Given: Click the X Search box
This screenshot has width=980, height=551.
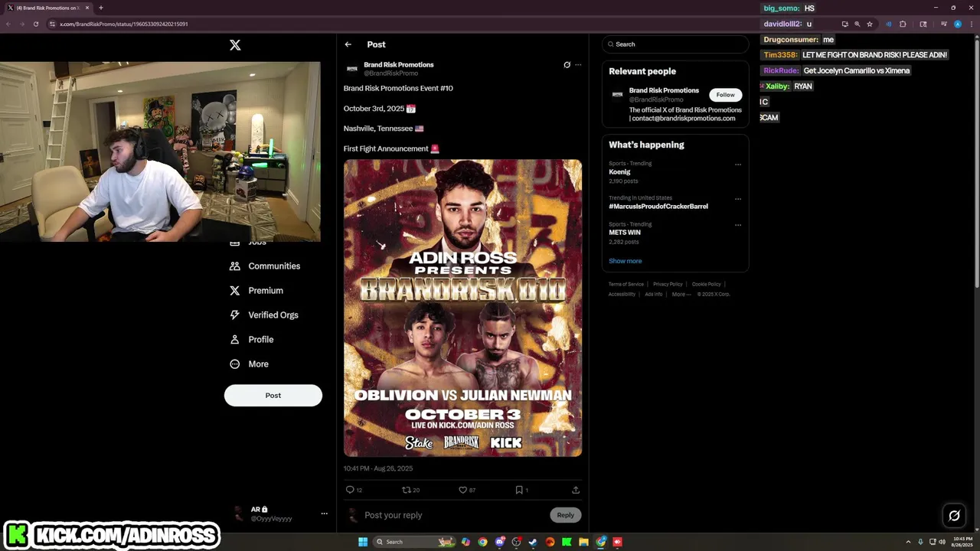Looking at the screenshot, I should point(675,44).
